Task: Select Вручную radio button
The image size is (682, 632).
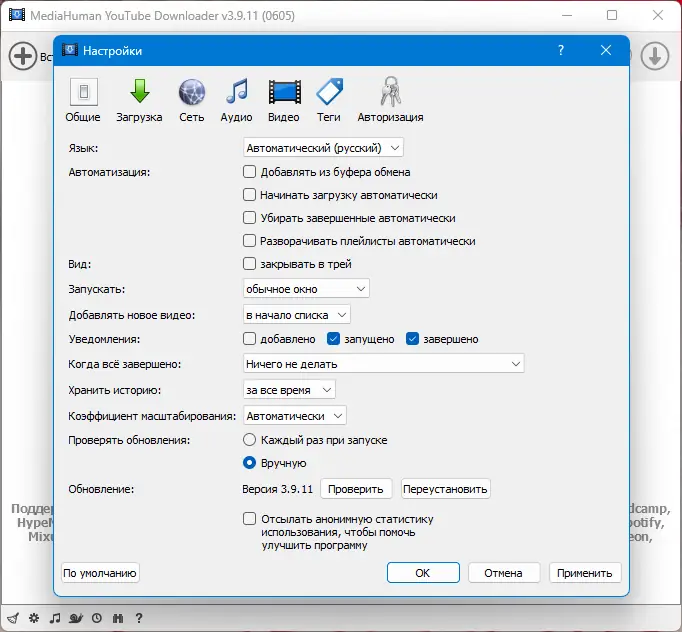Action: coord(249,463)
